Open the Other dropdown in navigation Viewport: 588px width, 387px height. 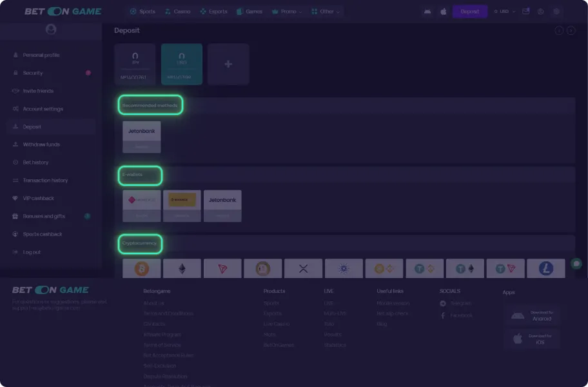pos(326,12)
